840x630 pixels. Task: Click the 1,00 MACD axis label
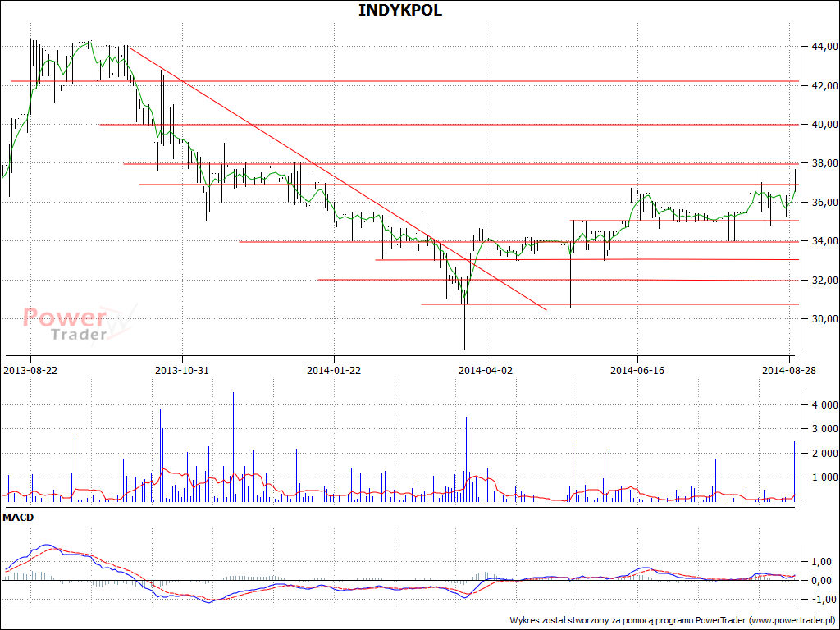(822, 562)
